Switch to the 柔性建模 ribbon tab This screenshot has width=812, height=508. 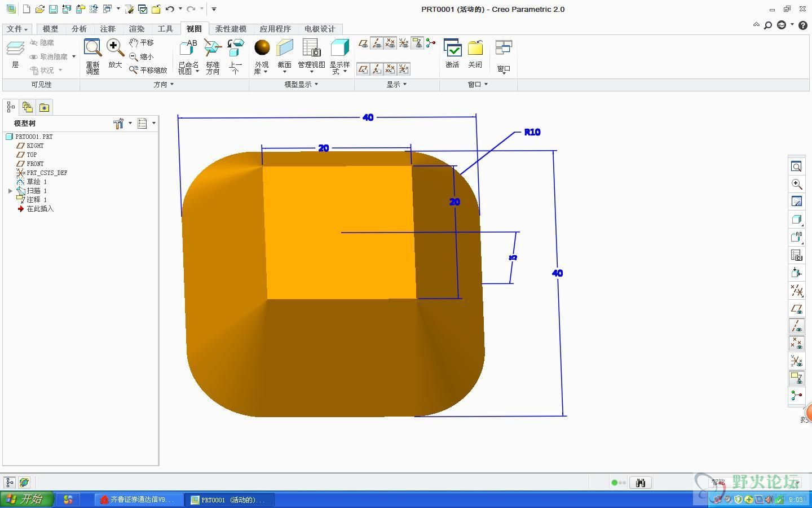231,29
